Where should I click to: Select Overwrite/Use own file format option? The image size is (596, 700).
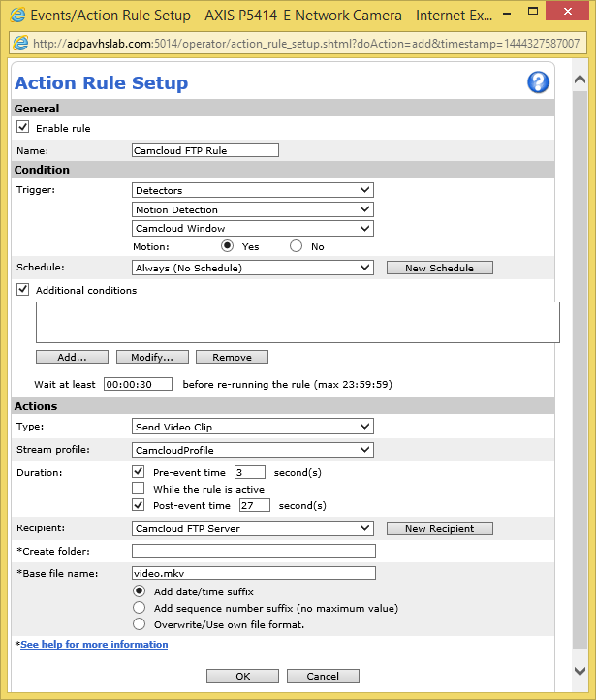click(x=140, y=624)
